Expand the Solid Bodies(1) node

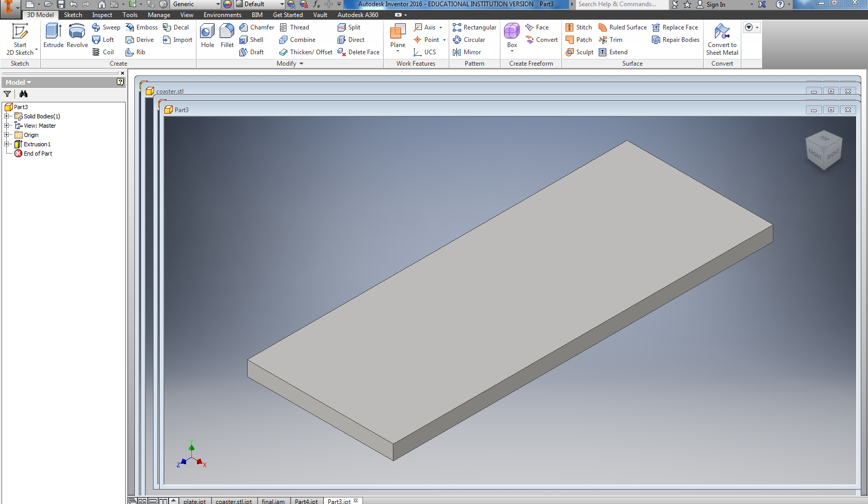click(x=7, y=116)
